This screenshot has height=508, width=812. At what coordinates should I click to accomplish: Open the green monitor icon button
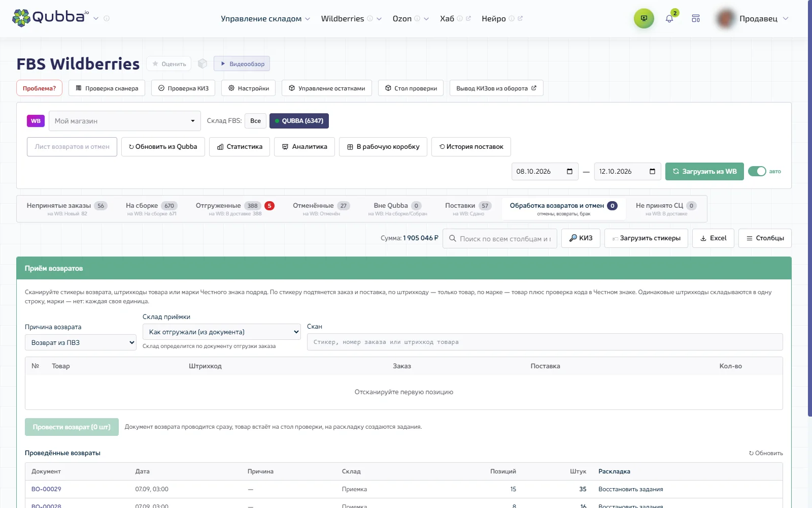[x=644, y=18]
